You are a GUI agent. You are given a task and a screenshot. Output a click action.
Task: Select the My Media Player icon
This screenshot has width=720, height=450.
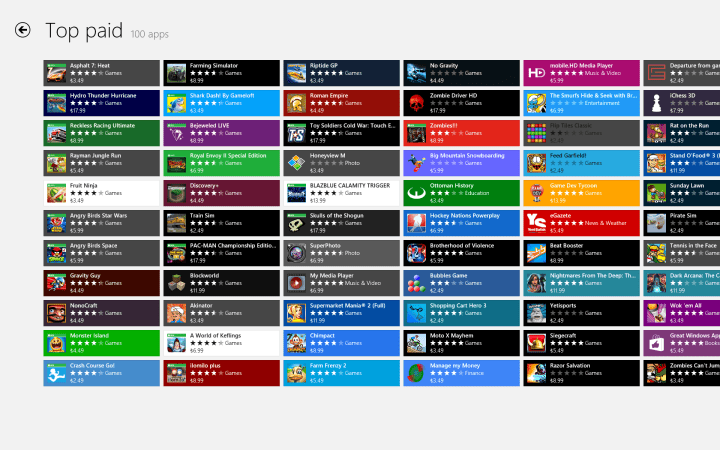click(297, 283)
